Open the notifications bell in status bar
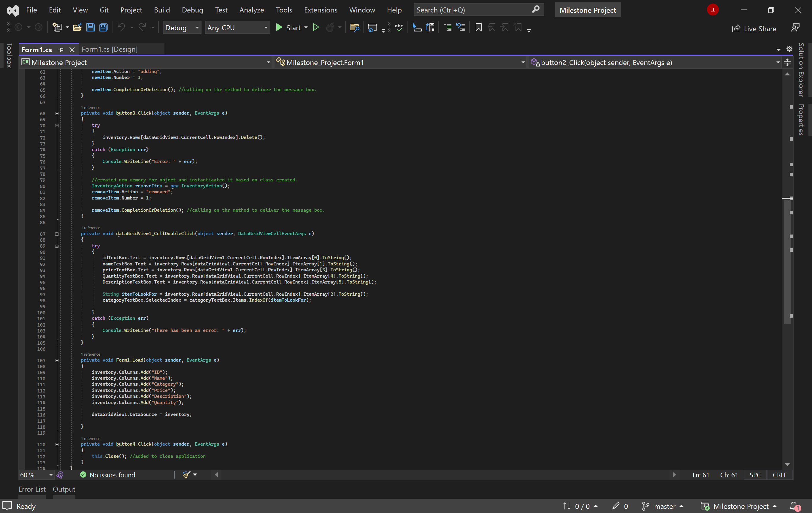The width and height of the screenshot is (812, 513). (x=794, y=506)
